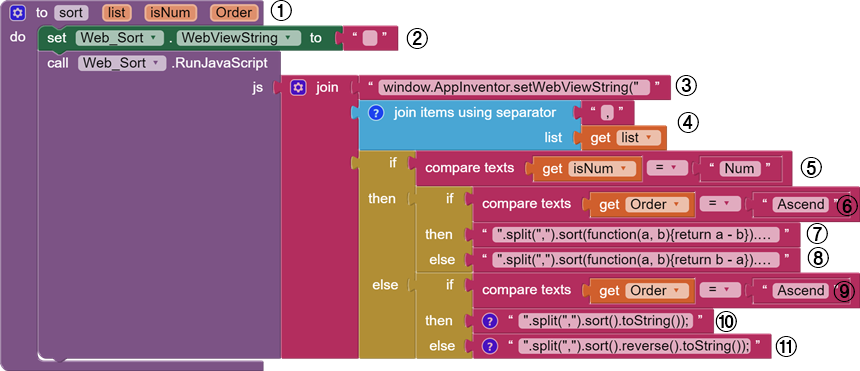Open Web_Sort dropdown in call RunJavaScript block
The image size is (860, 371).
[x=122, y=63]
